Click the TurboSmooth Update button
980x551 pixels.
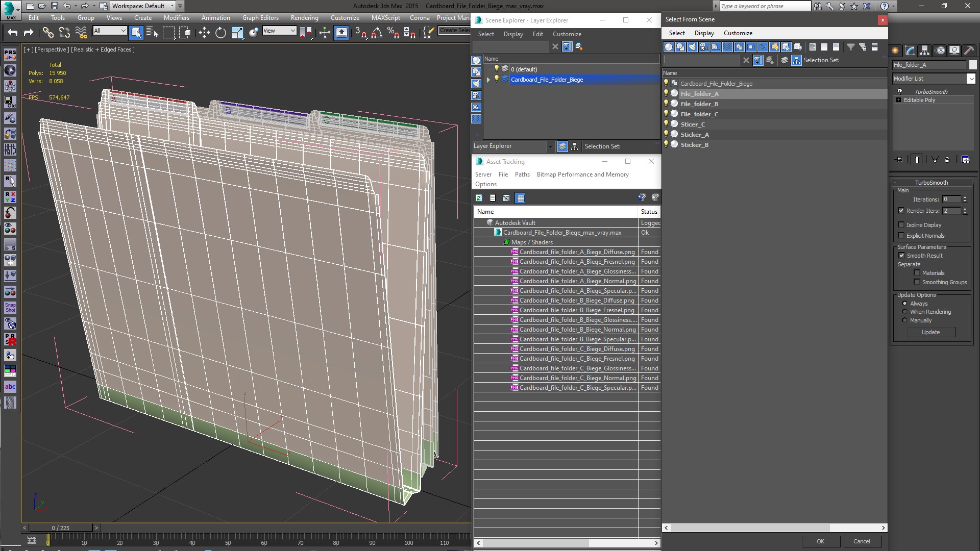(x=930, y=332)
